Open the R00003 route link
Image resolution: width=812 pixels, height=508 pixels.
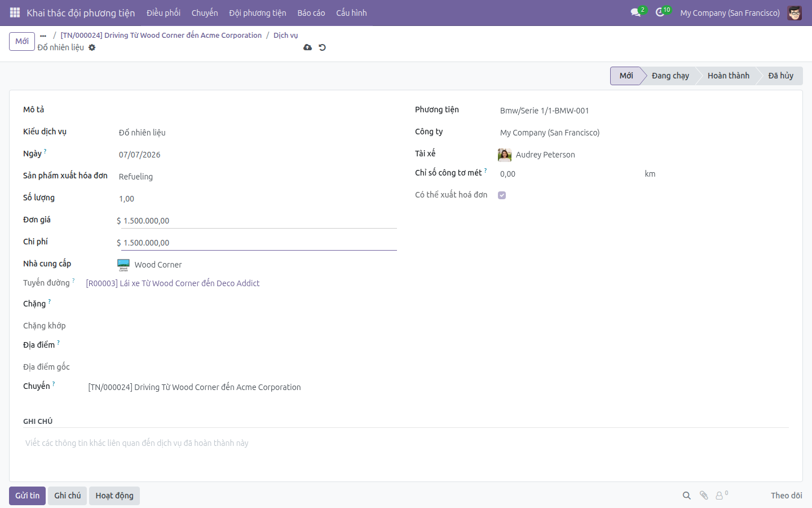(173, 283)
